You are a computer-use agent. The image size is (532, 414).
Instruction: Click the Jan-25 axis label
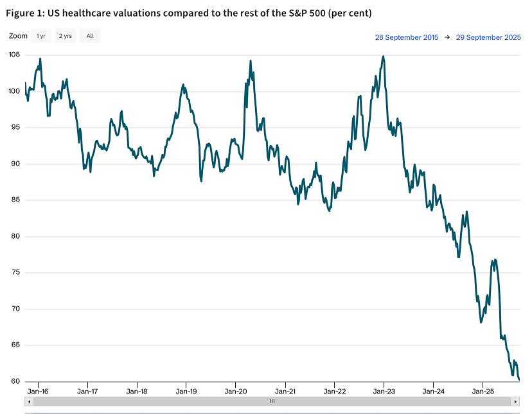coord(483,390)
